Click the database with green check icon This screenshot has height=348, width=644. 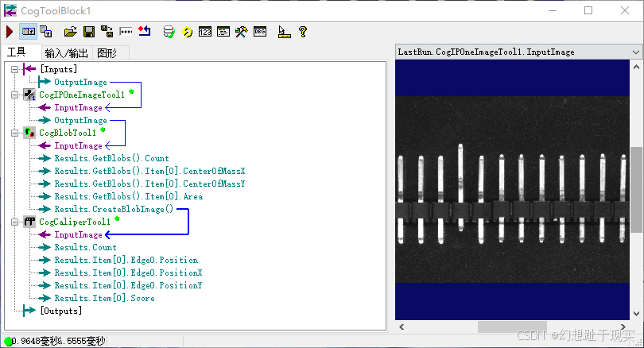(169, 32)
